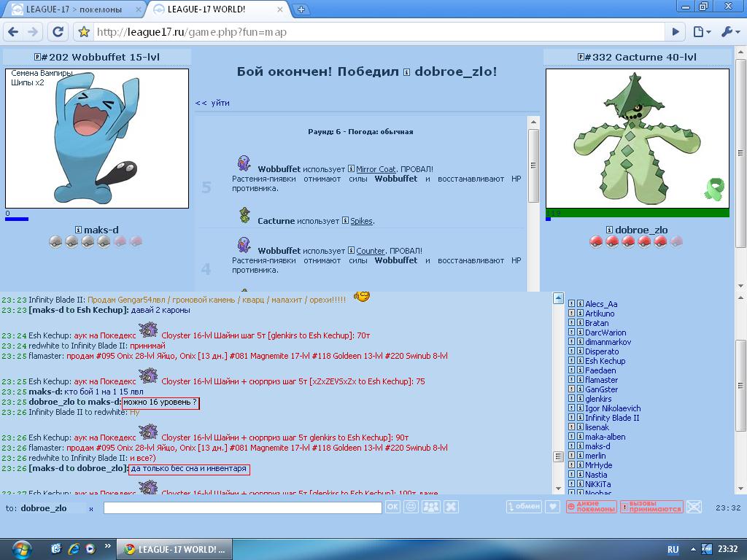Image resolution: width=747 pixels, height=560 pixels.
Task: Click the '<< уйти' leave battle link
Action: (212, 103)
